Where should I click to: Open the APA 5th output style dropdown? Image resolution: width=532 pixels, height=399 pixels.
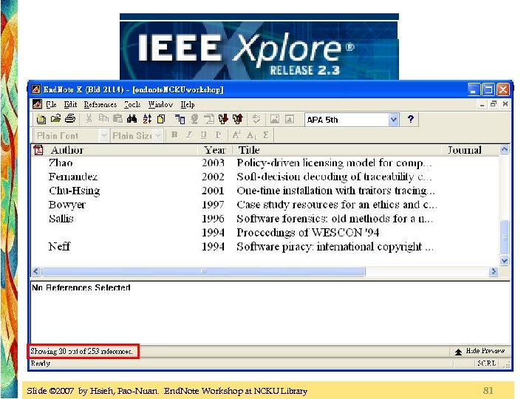click(x=393, y=120)
